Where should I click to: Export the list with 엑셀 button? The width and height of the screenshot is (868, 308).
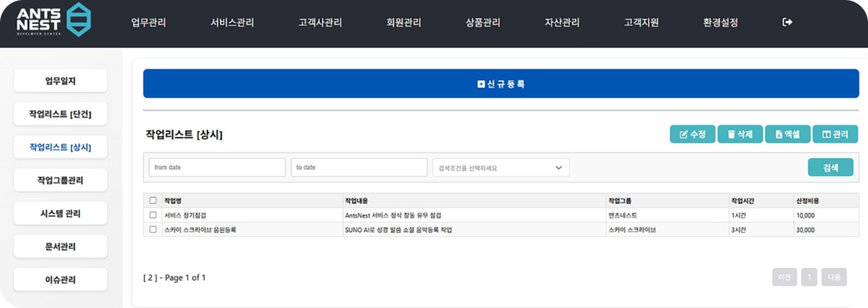point(787,135)
